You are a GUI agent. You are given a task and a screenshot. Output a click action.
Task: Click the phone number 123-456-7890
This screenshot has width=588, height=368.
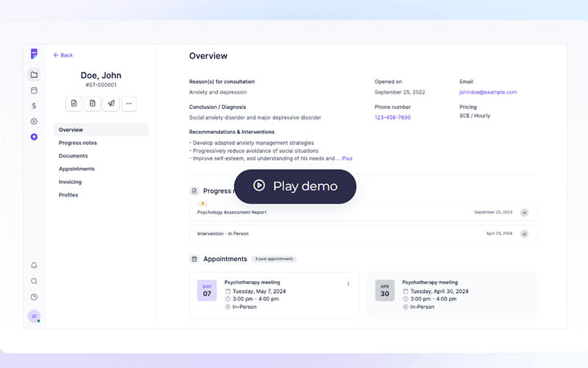click(x=392, y=118)
